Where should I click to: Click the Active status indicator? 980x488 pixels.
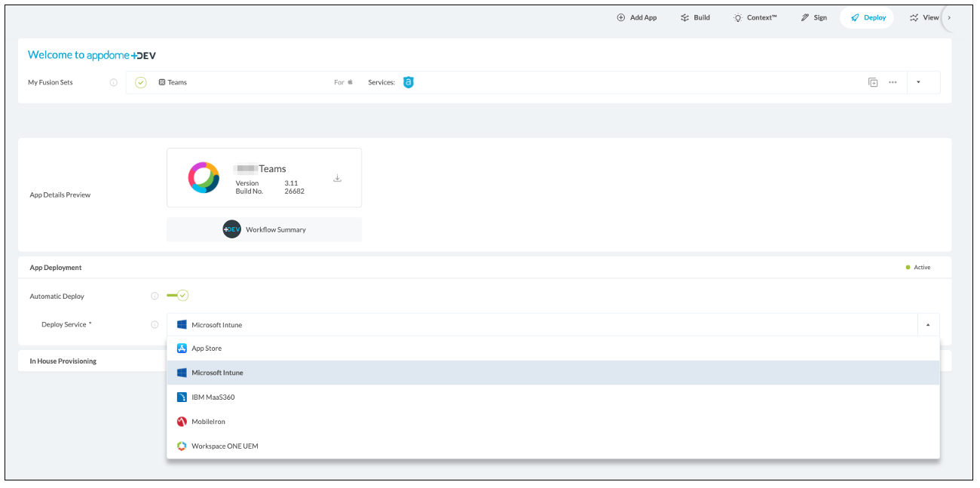tap(918, 268)
